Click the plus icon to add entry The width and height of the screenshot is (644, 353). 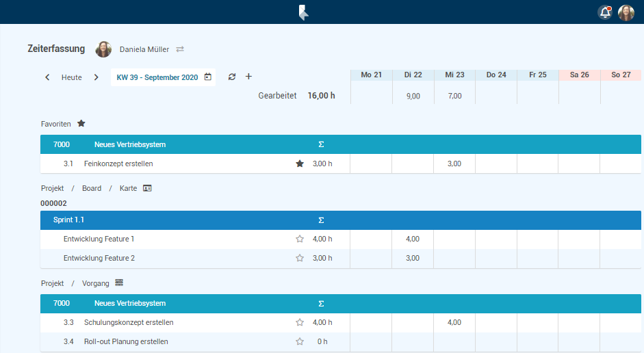[248, 77]
